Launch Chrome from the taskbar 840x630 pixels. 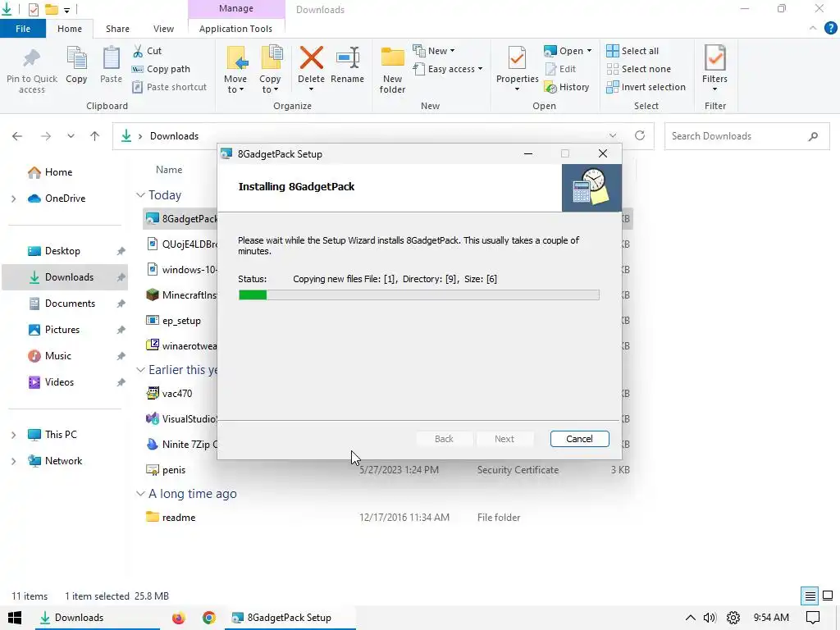(x=209, y=618)
